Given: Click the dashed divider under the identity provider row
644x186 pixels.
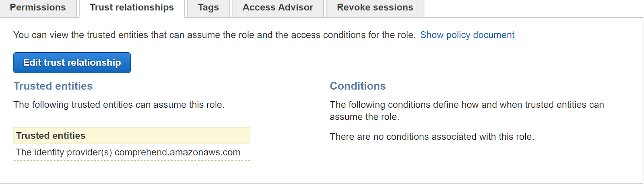Looking at the screenshot, I should 132,160.
